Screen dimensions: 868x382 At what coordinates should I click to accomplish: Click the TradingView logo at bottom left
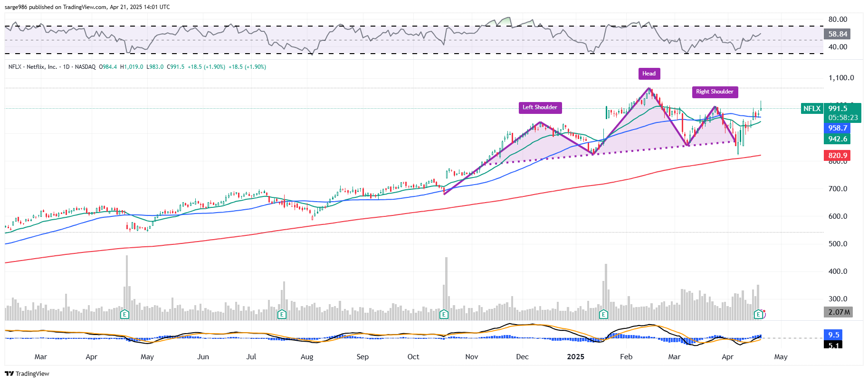(x=27, y=373)
